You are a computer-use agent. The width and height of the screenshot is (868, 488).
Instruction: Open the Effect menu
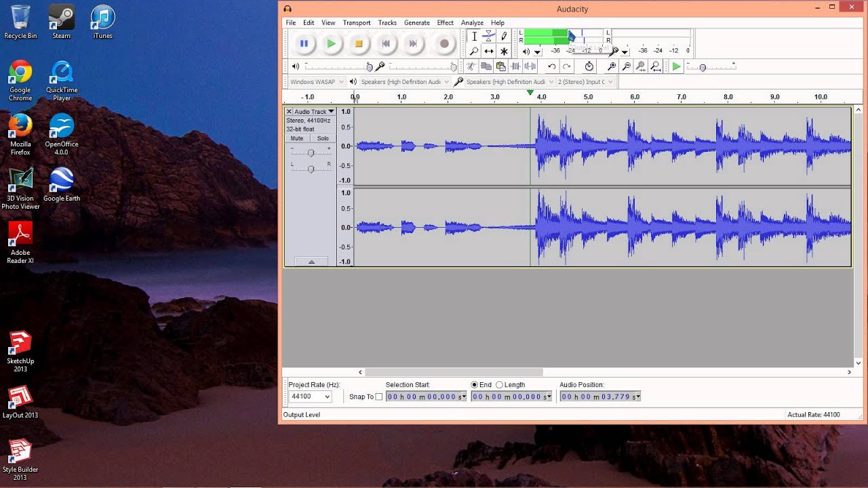point(446,22)
